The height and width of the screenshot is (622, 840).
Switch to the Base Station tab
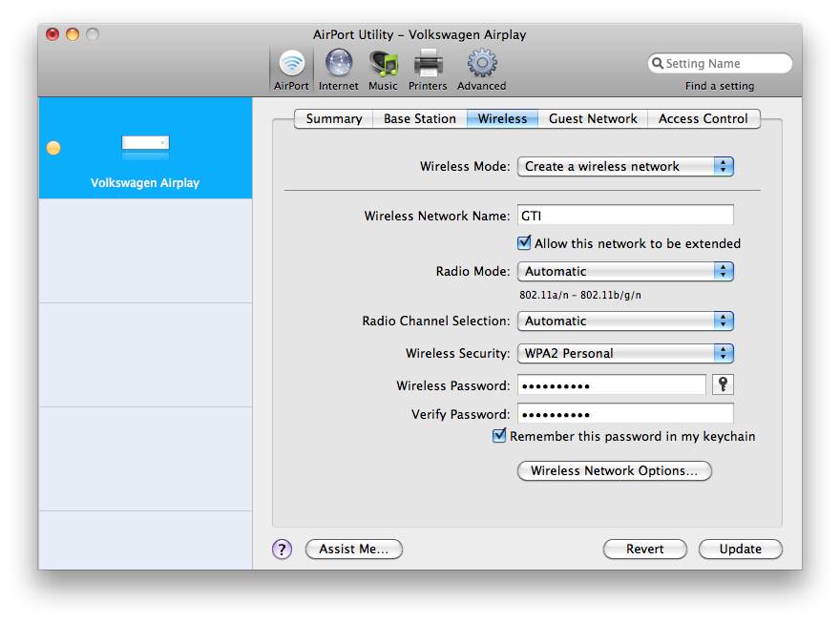(420, 119)
